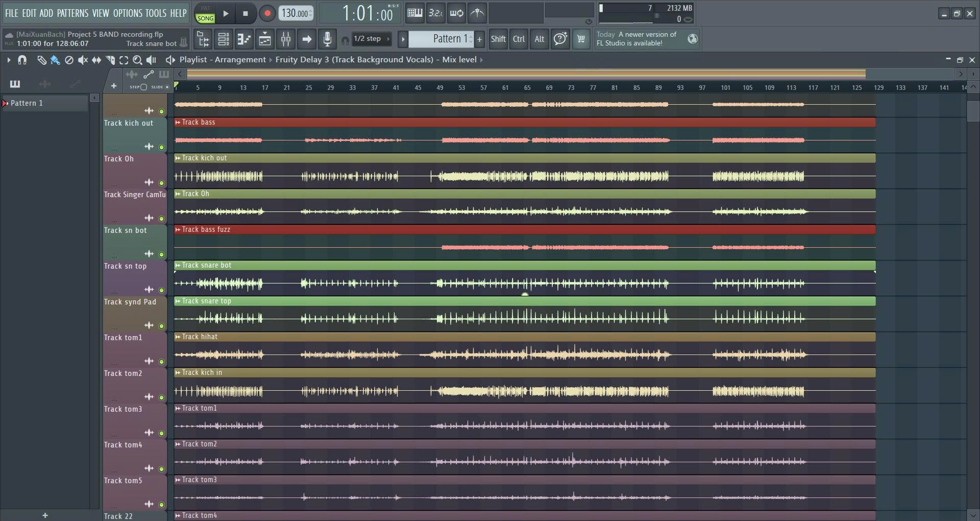Open the shopping cart content library
The height and width of the screenshot is (521, 980).
point(581,39)
